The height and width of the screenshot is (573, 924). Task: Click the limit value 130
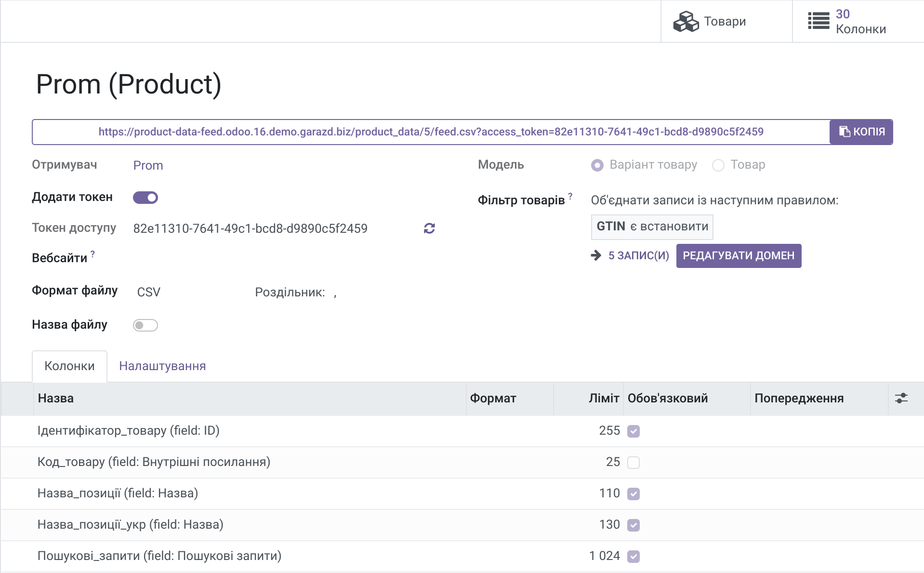pos(609,524)
